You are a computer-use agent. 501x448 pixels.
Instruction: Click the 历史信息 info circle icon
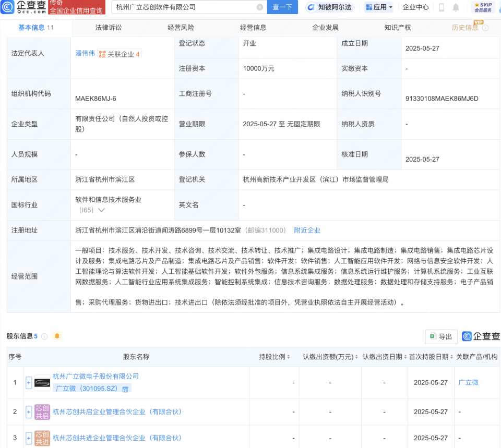point(485,28)
